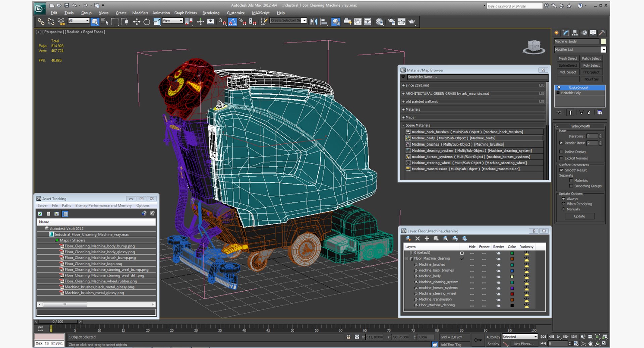Click the Machine_steering_wheel layer red color swatch

(512, 294)
